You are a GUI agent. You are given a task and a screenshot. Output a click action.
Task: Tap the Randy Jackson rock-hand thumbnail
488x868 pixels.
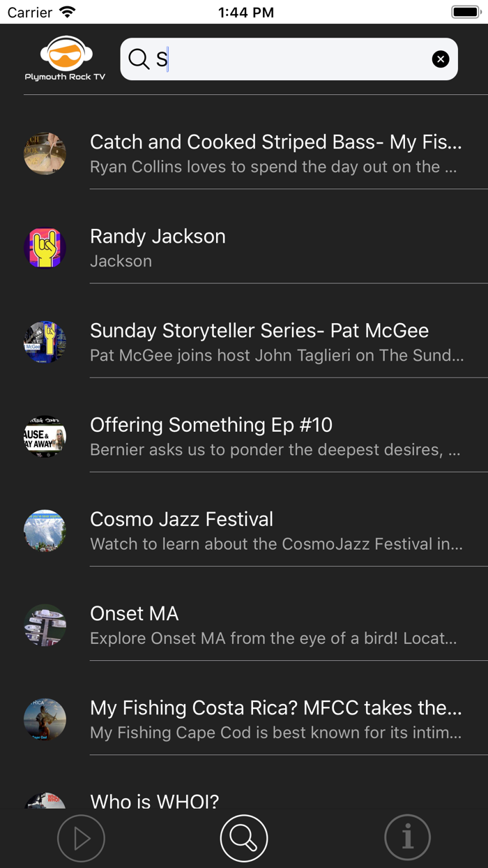point(45,248)
